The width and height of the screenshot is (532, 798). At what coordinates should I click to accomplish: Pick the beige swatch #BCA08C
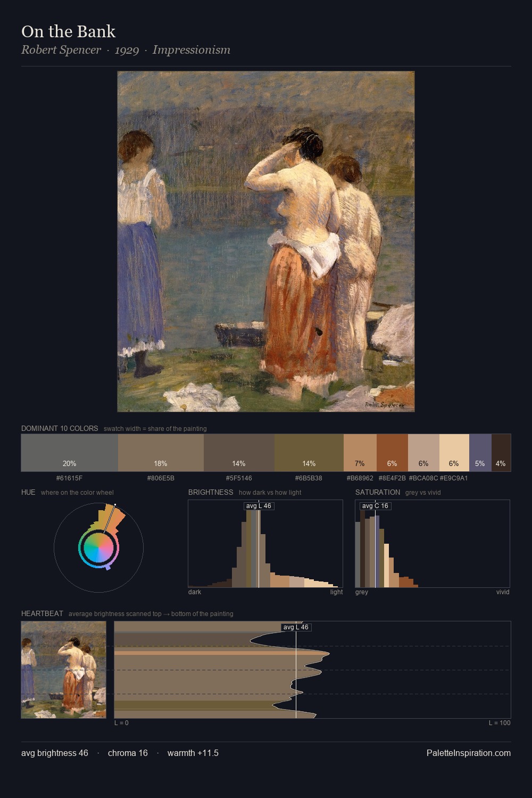tap(423, 453)
